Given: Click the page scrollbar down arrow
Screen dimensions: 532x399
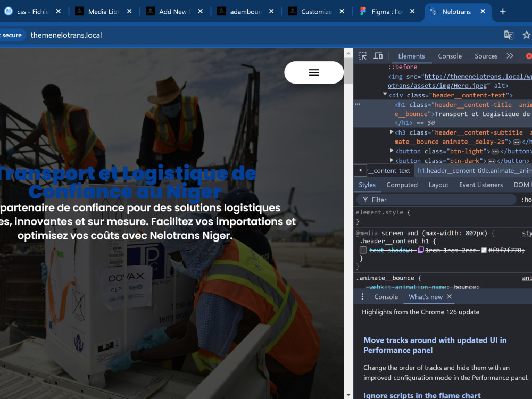Looking at the screenshot, I should coord(348,395).
